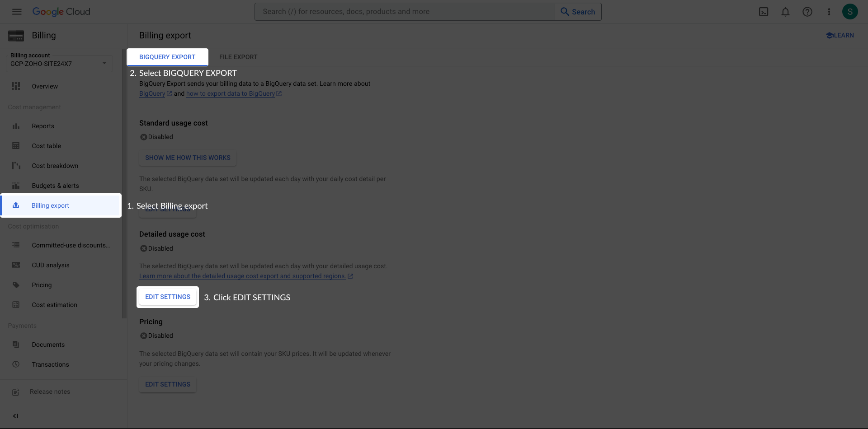Viewport: 868px width, 429px height.
Task: Open the navigation menu
Action: coord(17,12)
